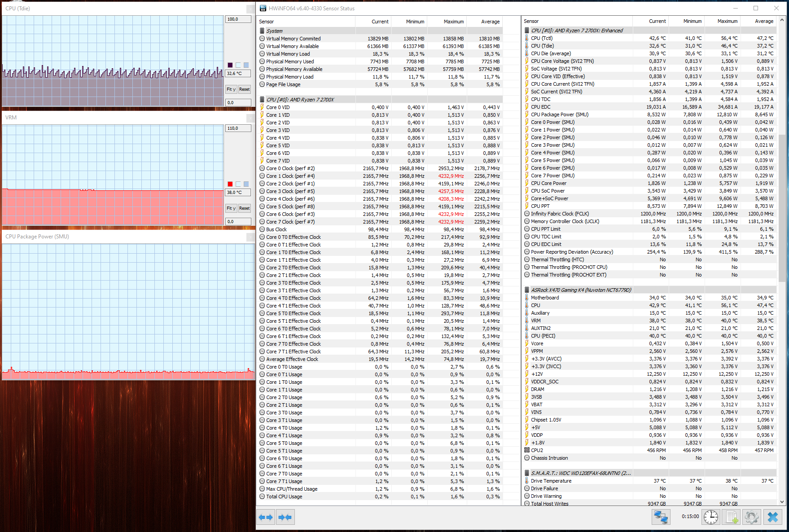The image size is (789, 532).
Task: Click the Maximum column header to sort
Action: (453, 21)
